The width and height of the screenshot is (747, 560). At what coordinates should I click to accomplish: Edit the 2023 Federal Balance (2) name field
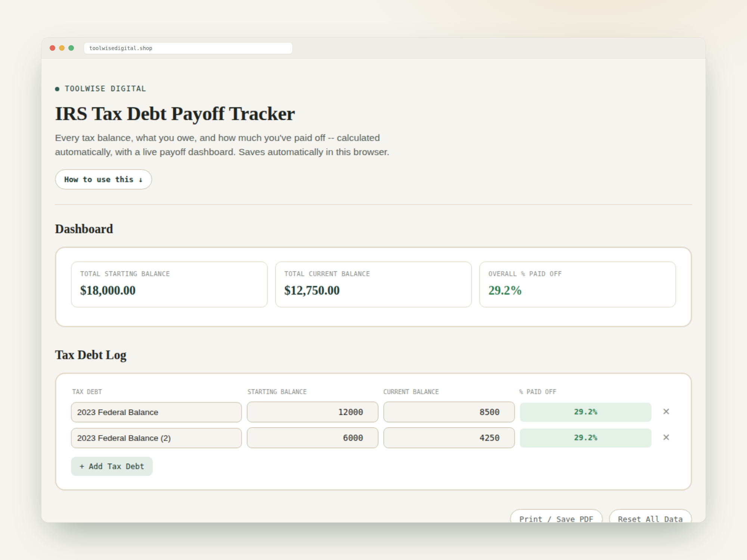point(156,438)
